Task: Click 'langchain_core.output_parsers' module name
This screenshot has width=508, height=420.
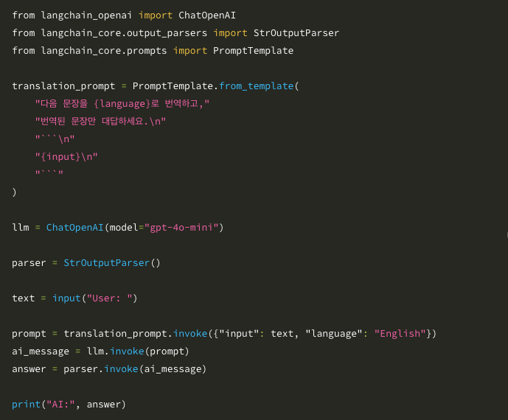Action: (124, 33)
